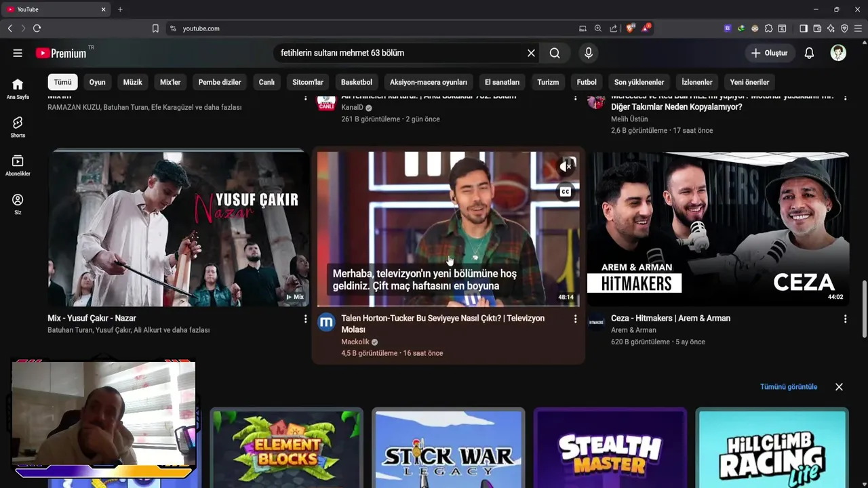Select the El sanatları chip

click(502, 82)
